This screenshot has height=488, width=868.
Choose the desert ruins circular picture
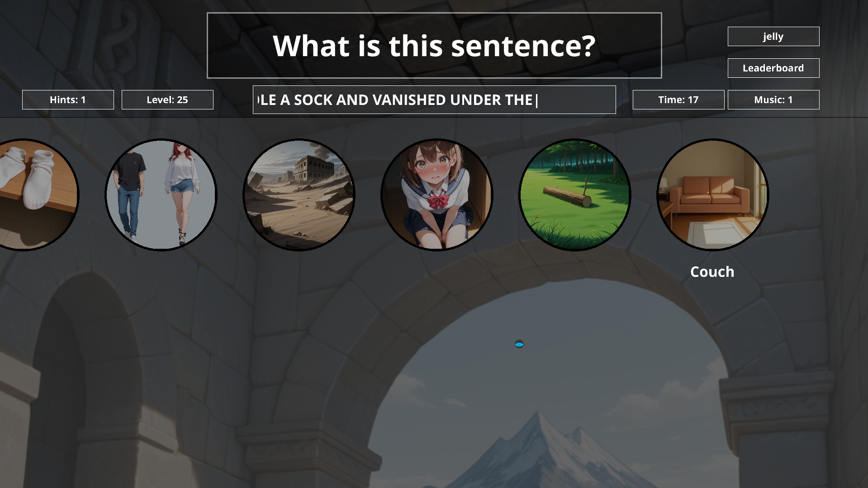click(x=299, y=194)
